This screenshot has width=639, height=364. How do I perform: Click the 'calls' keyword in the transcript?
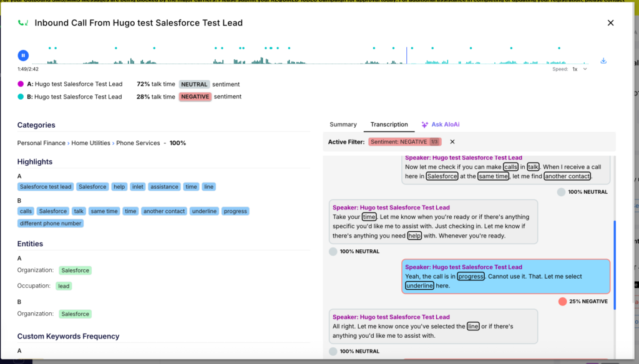click(x=510, y=167)
